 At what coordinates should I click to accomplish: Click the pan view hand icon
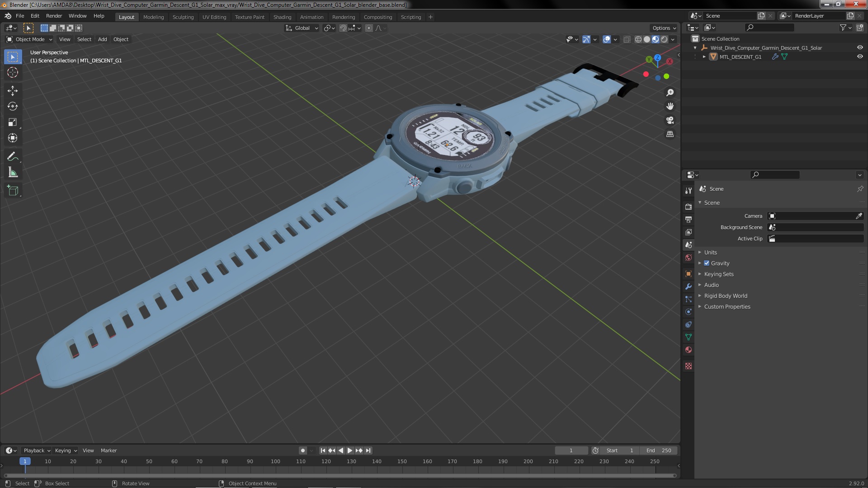pos(670,106)
